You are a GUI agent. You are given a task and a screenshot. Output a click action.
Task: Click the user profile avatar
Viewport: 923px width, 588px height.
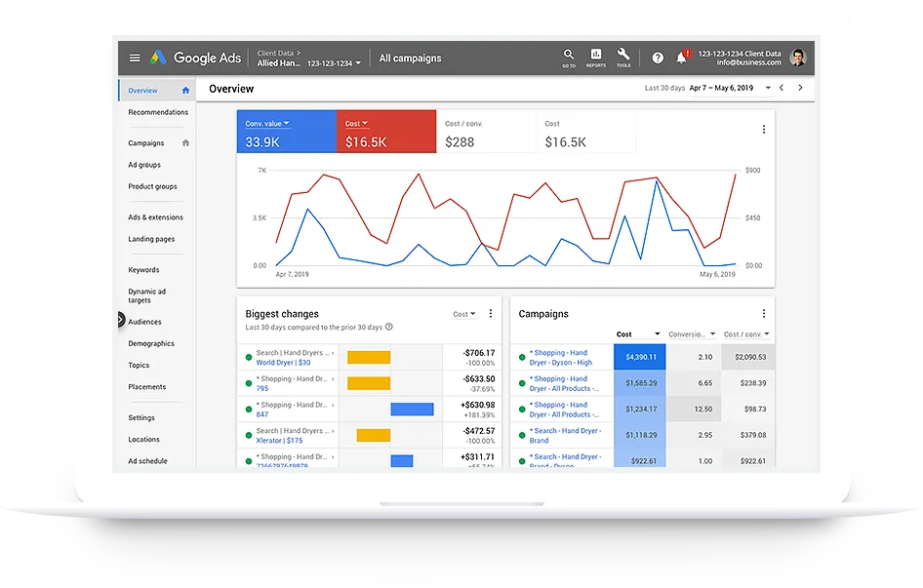click(x=798, y=58)
